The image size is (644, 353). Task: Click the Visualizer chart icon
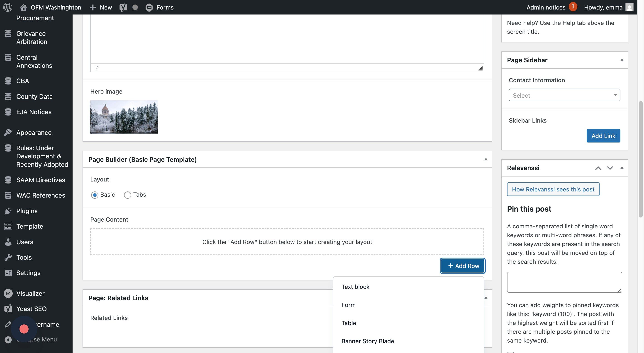8,293
